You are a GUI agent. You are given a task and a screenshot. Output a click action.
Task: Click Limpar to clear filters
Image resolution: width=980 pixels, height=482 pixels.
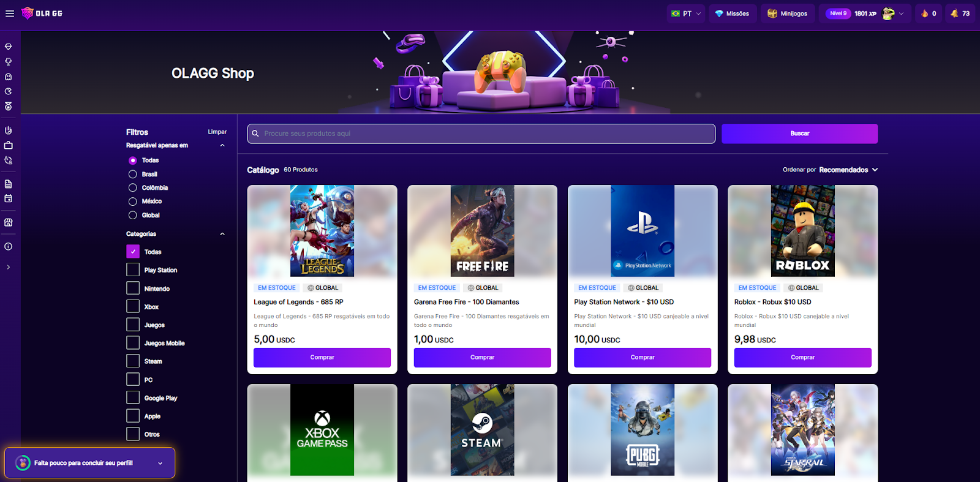[217, 132]
